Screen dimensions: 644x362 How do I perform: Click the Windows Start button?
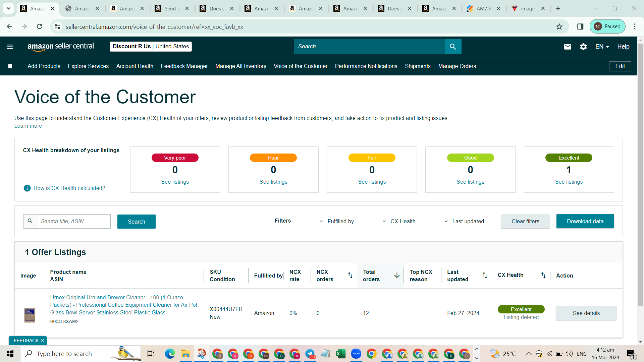tap(10, 354)
